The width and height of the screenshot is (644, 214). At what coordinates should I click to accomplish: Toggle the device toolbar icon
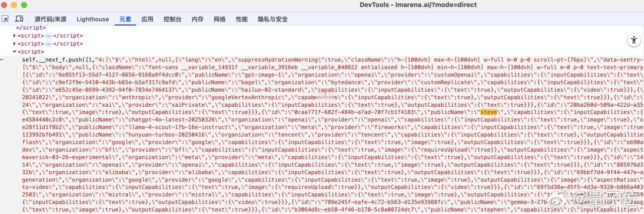19,19
